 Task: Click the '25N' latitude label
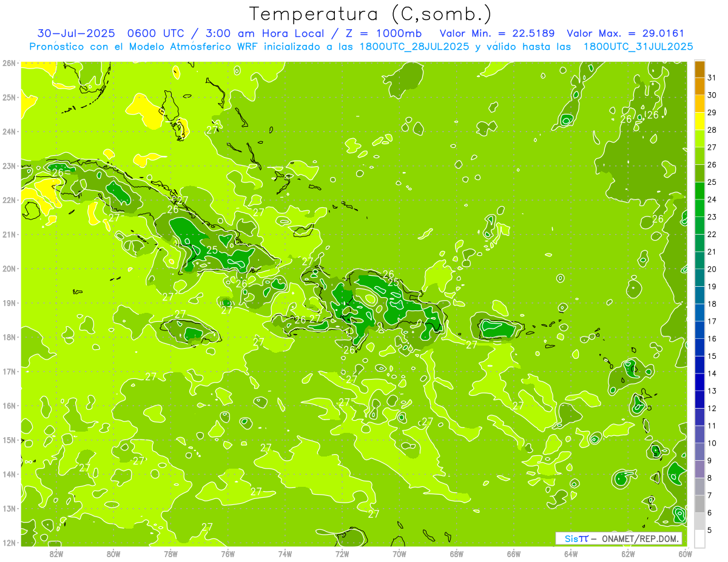pos(9,97)
